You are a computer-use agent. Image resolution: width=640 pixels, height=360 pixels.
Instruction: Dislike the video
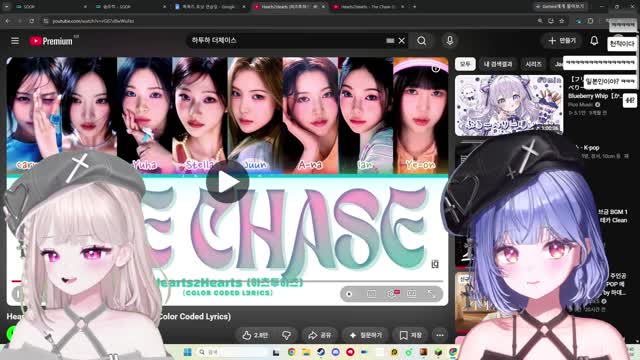tap(287, 335)
